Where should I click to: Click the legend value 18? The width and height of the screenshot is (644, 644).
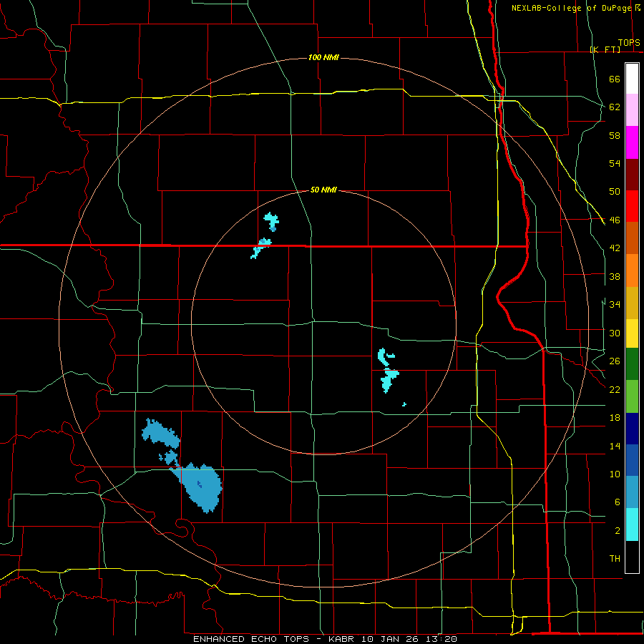(x=615, y=418)
